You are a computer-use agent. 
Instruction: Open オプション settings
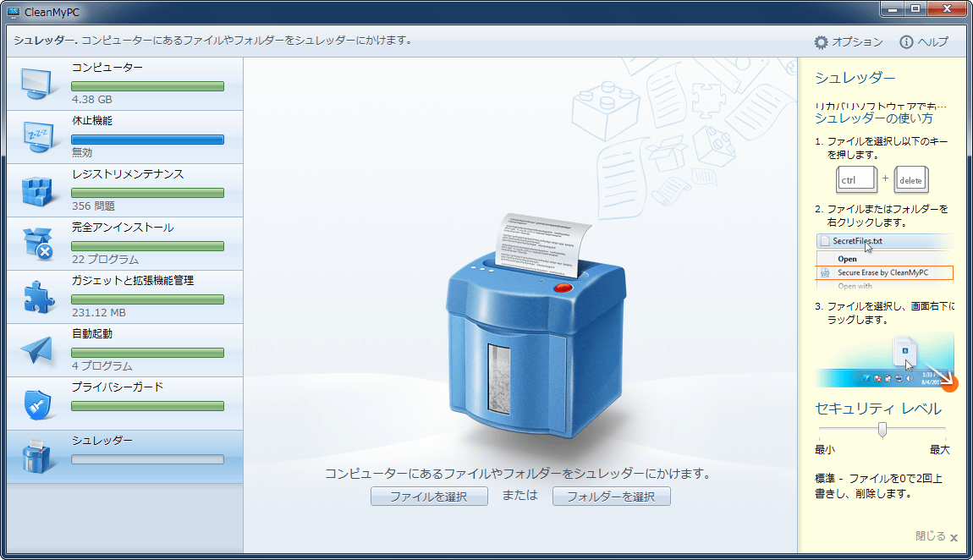tap(857, 42)
